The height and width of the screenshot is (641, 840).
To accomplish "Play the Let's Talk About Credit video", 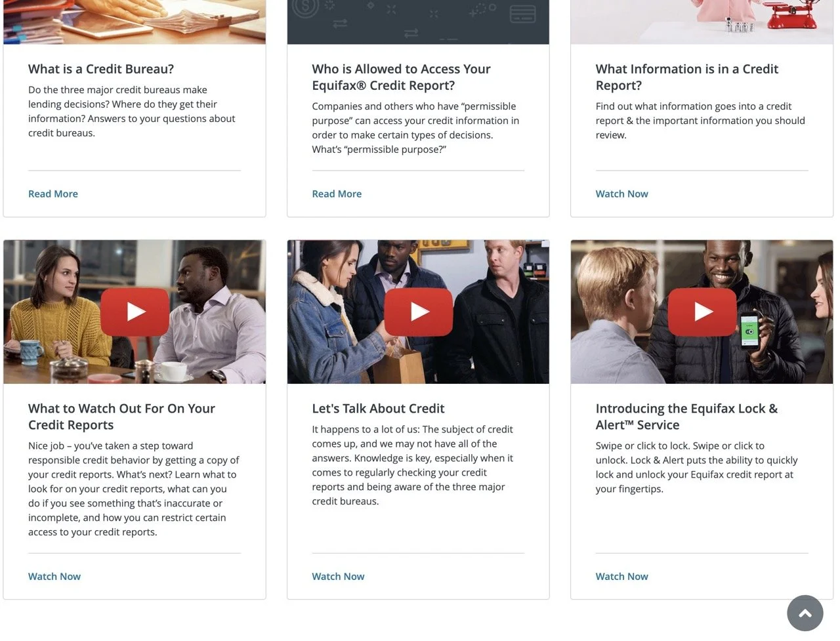I will (x=419, y=312).
